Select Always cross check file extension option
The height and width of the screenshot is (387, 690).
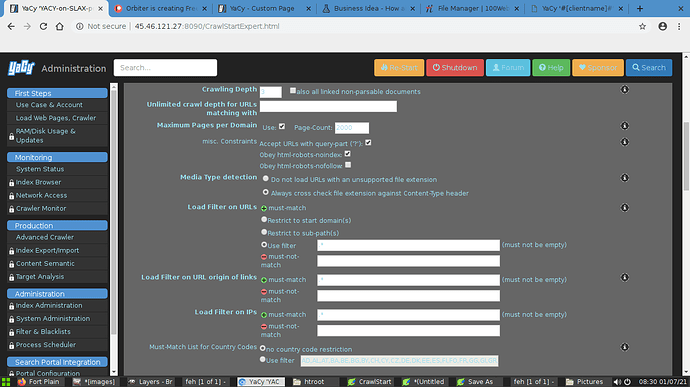pyautogui.click(x=266, y=192)
